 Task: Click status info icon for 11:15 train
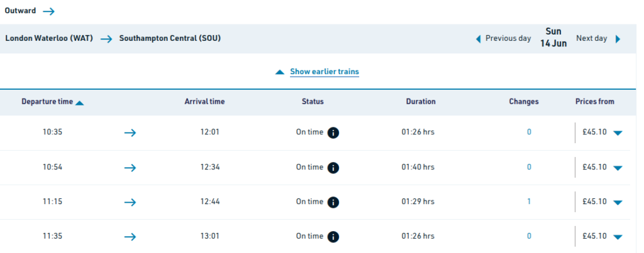[x=333, y=202]
